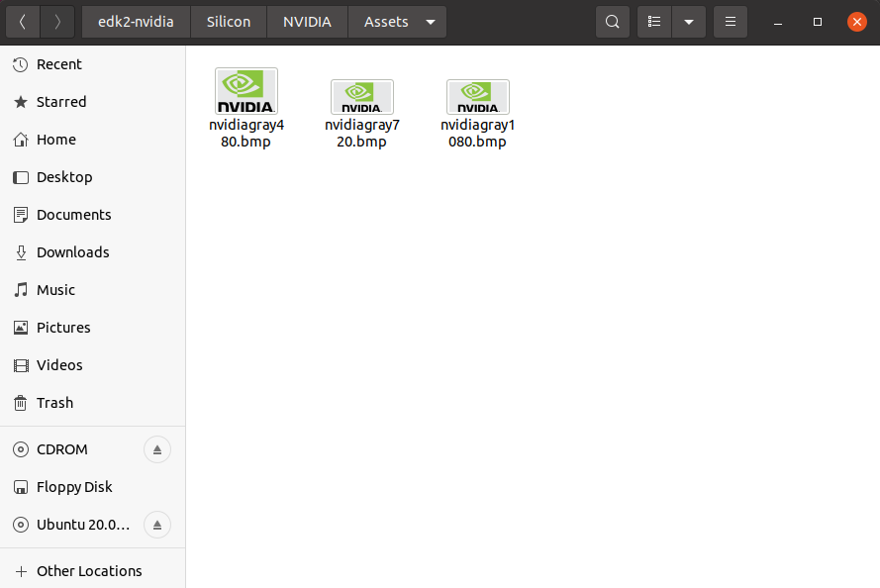Open the view options dropdown arrow
The height and width of the screenshot is (588, 880).
688,22
